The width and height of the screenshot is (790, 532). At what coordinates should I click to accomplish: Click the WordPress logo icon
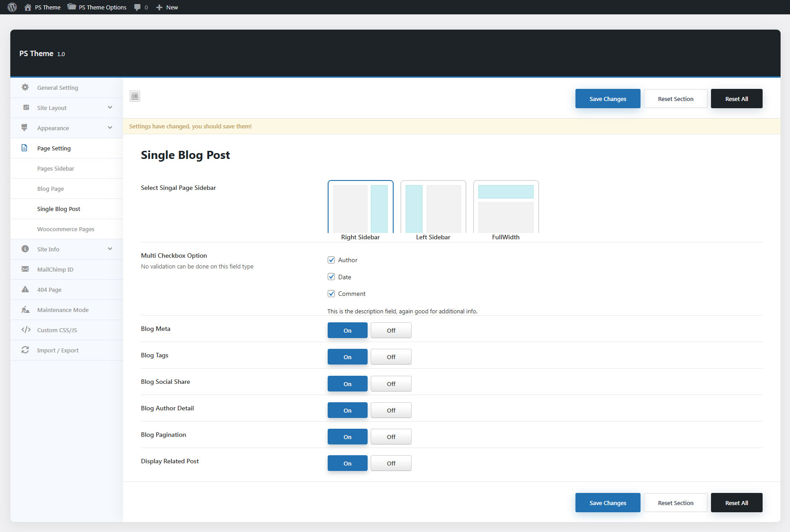tap(12, 7)
